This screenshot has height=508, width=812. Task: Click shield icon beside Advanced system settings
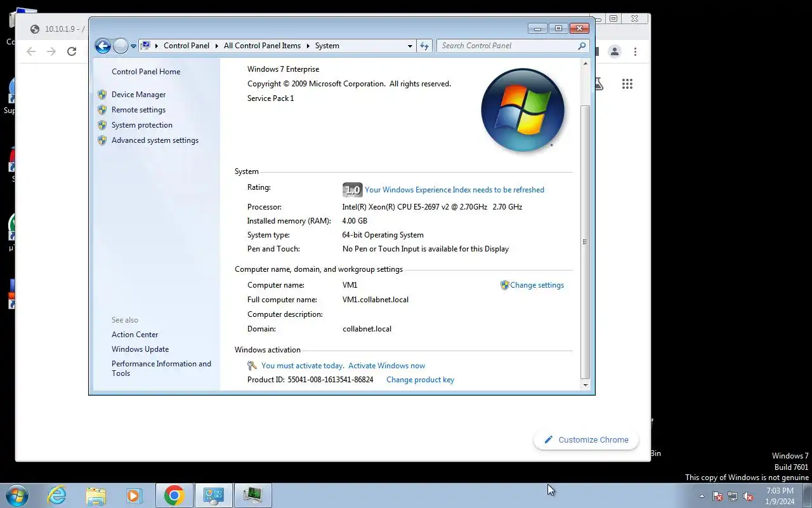102,140
